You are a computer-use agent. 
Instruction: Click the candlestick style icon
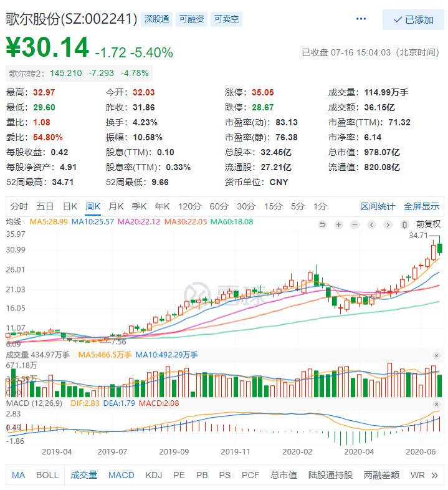[404, 224]
